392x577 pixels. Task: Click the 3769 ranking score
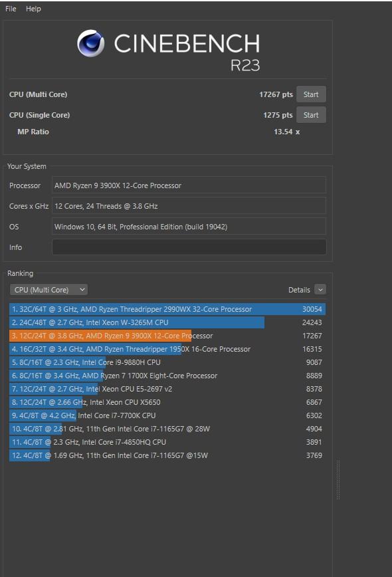[314, 455]
